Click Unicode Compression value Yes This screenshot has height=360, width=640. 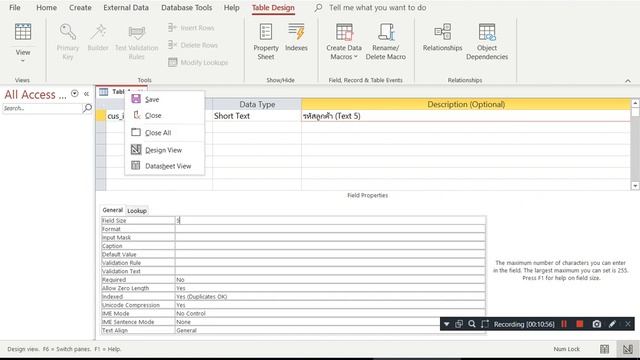(x=330, y=305)
